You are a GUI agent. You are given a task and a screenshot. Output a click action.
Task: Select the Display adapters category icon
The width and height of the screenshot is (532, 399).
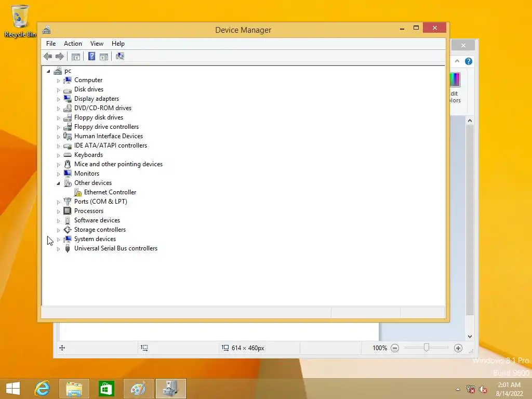click(x=68, y=99)
